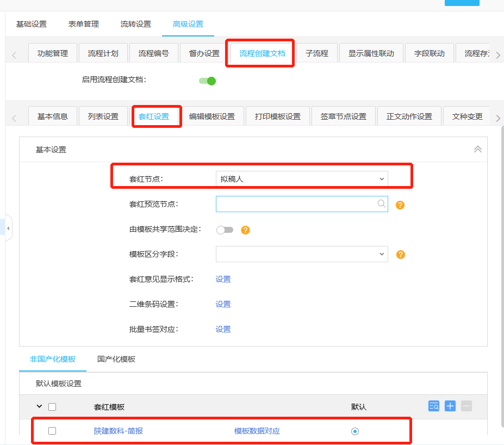The height and width of the screenshot is (445, 504).
Task: Open the 套红节点 dropdown
Action: click(x=302, y=179)
